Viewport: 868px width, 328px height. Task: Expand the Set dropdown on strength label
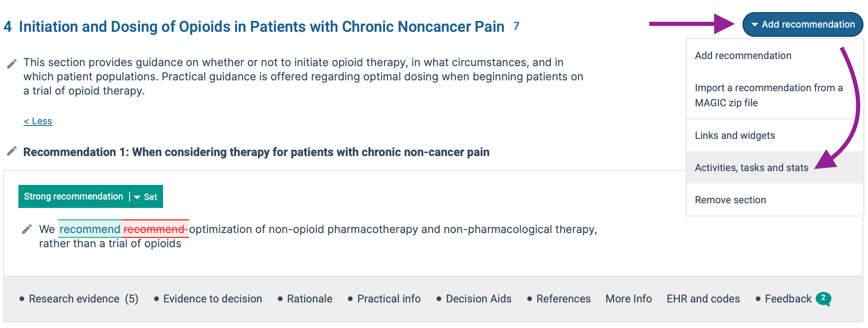pos(146,197)
